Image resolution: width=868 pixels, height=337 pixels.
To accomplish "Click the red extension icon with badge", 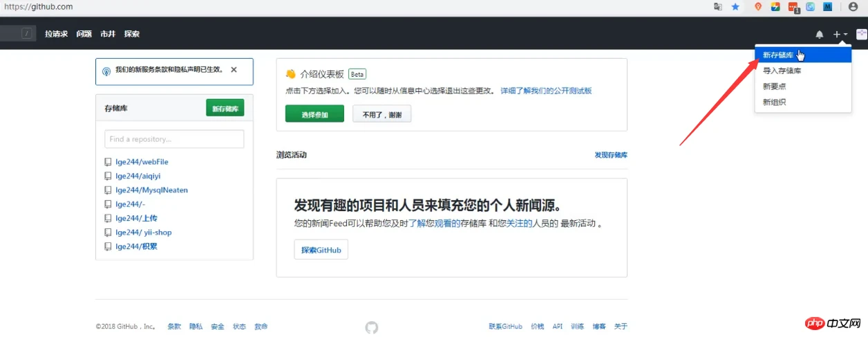I will point(794,7).
